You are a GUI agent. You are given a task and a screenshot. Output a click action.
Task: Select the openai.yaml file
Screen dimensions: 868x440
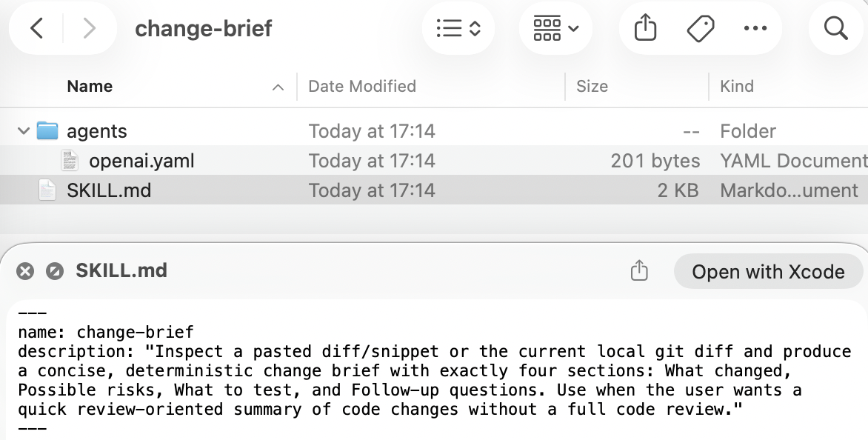[x=141, y=161]
